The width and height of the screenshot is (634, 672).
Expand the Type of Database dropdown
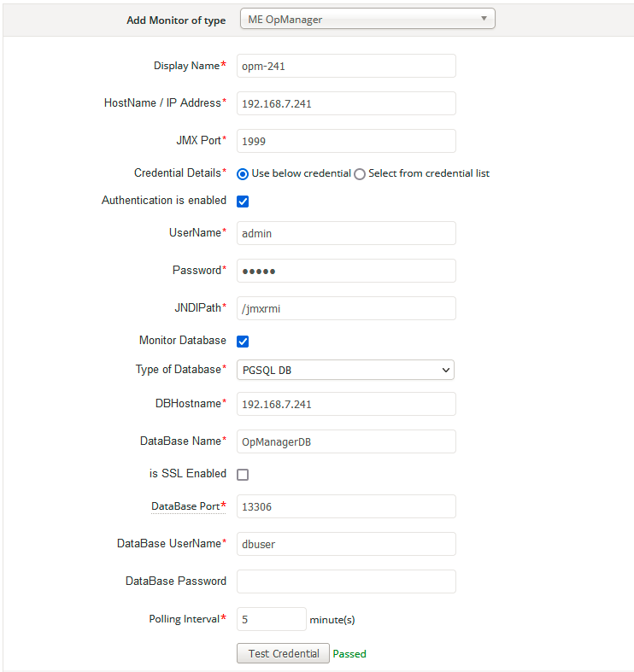click(345, 370)
